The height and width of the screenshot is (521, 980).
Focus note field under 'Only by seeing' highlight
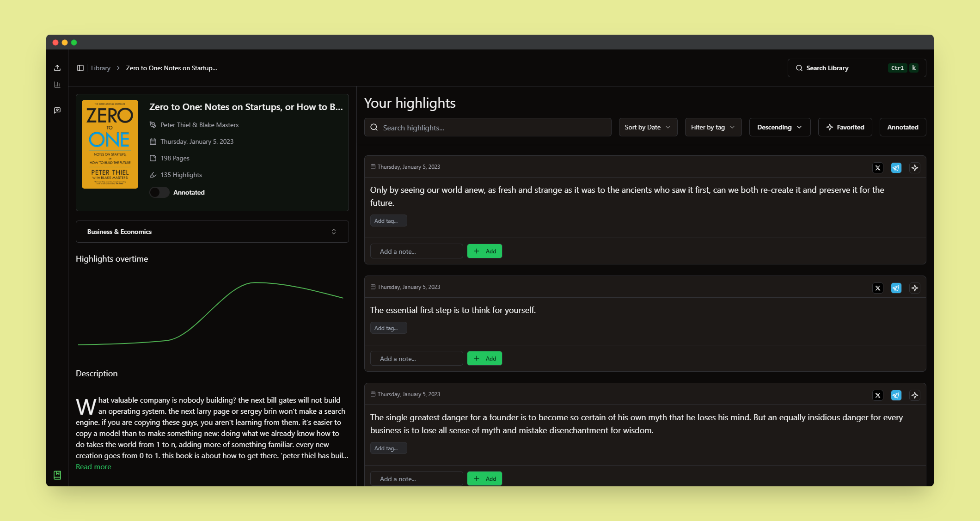[x=416, y=251]
